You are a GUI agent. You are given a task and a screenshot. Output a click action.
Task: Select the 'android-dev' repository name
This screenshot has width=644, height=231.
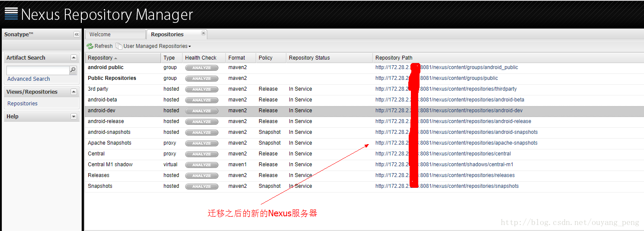pyautogui.click(x=102, y=111)
